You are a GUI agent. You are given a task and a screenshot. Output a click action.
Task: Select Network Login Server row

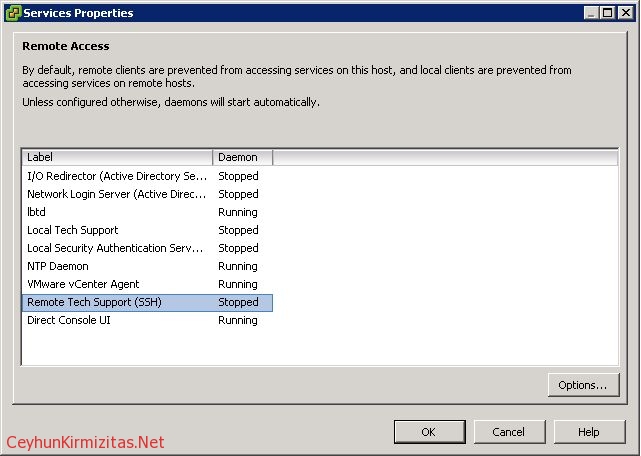pos(147,194)
